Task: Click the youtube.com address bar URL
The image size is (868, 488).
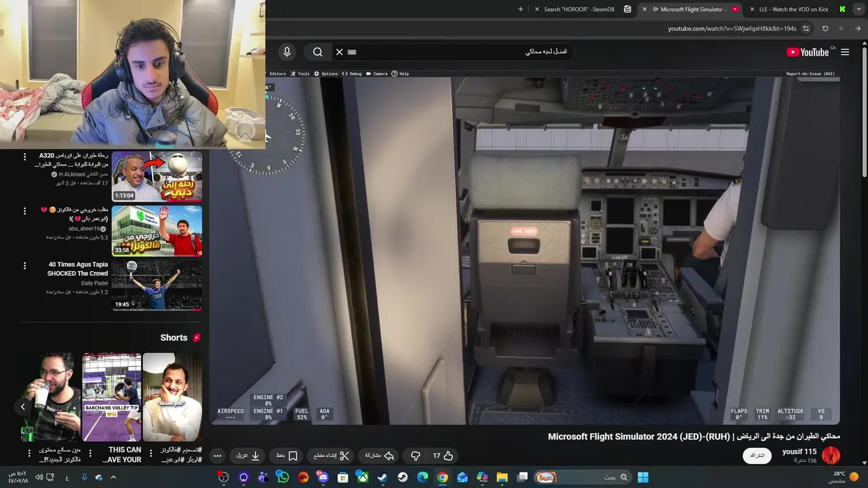Action: click(732, 28)
